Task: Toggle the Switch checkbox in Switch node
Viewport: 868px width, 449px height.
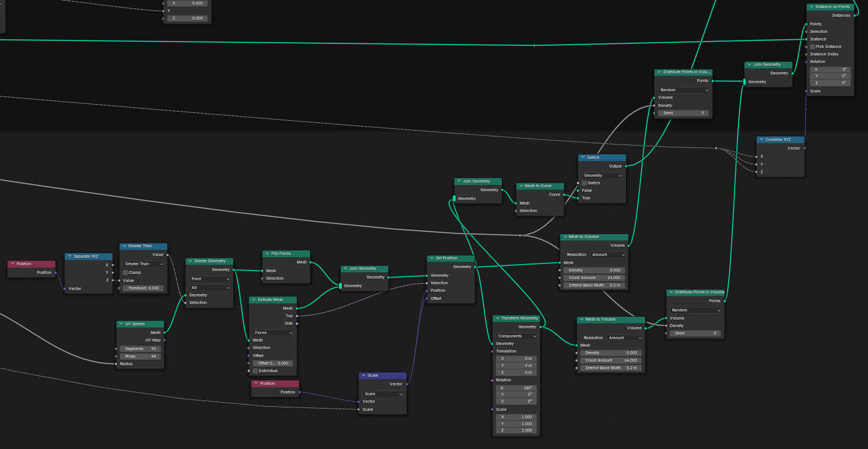Action: coord(584,183)
